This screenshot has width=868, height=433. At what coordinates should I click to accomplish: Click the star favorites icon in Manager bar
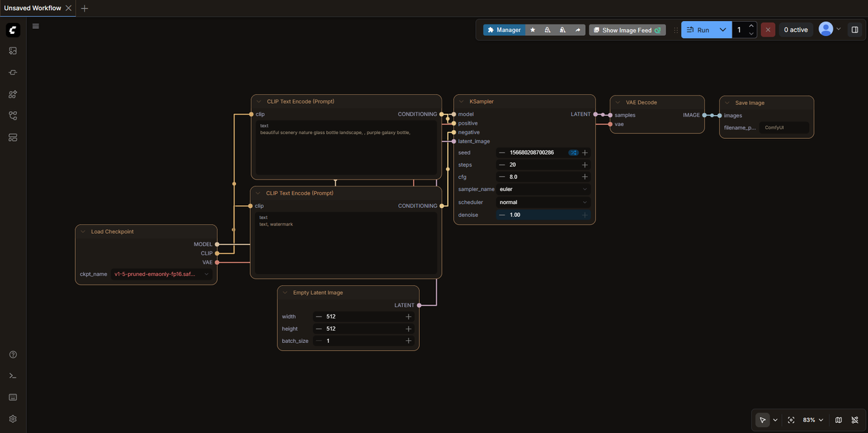pyautogui.click(x=532, y=30)
